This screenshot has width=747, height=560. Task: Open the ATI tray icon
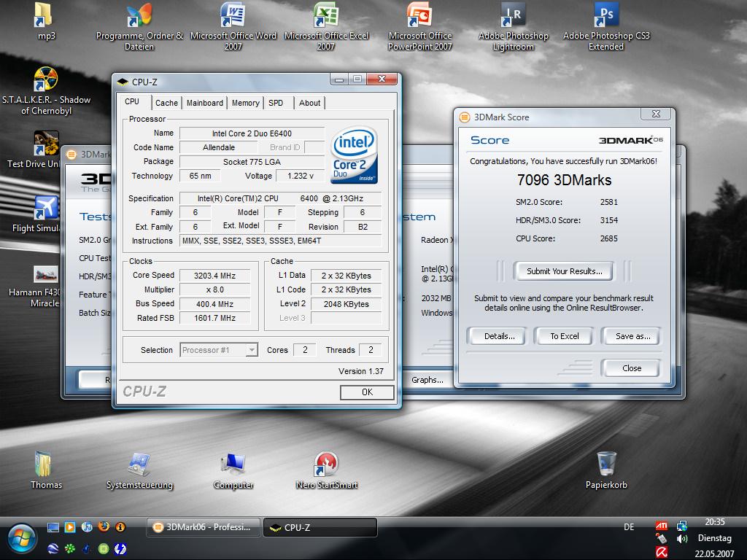point(661,526)
